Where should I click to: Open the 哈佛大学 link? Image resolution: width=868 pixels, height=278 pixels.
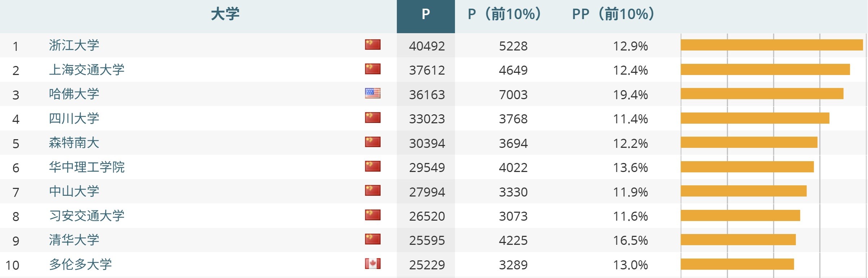(x=74, y=94)
